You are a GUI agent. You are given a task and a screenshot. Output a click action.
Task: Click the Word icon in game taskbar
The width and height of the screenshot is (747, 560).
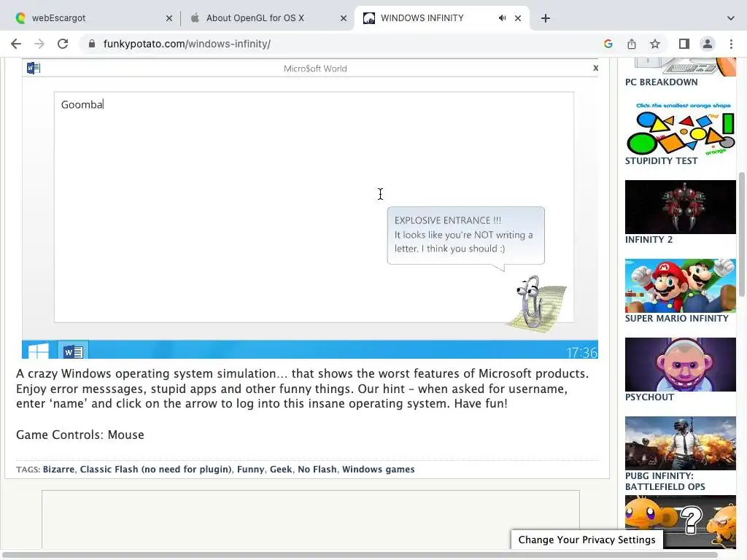coord(74,351)
